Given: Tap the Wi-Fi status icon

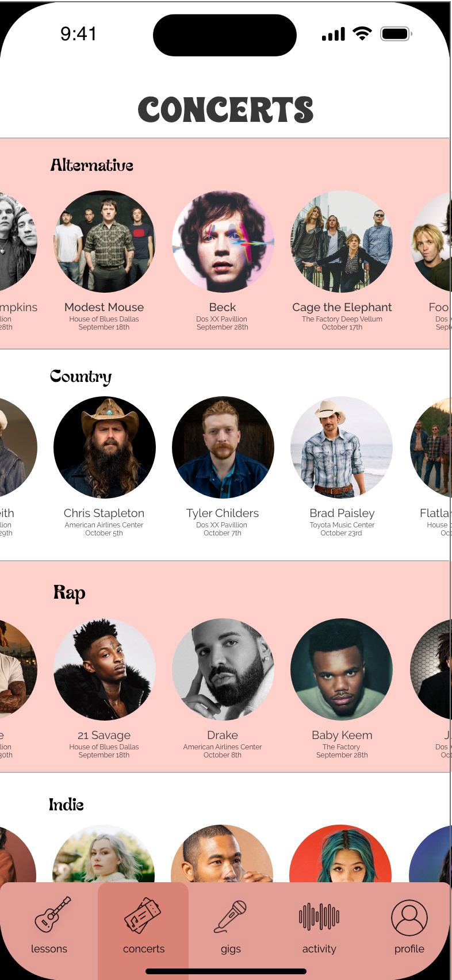Looking at the screenshot, I should (x=362, y=34).
